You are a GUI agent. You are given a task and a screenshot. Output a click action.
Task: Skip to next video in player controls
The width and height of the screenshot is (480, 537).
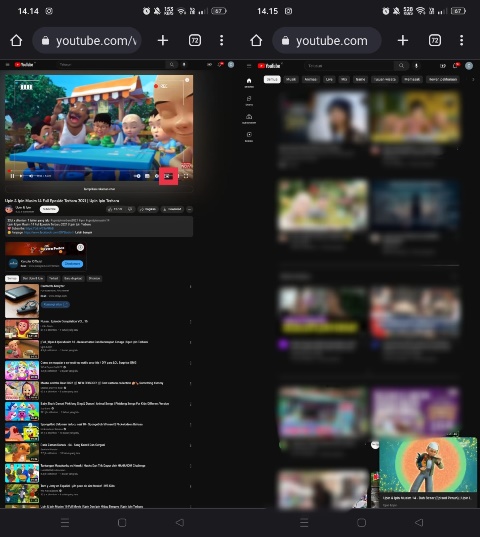coord(21,176)
